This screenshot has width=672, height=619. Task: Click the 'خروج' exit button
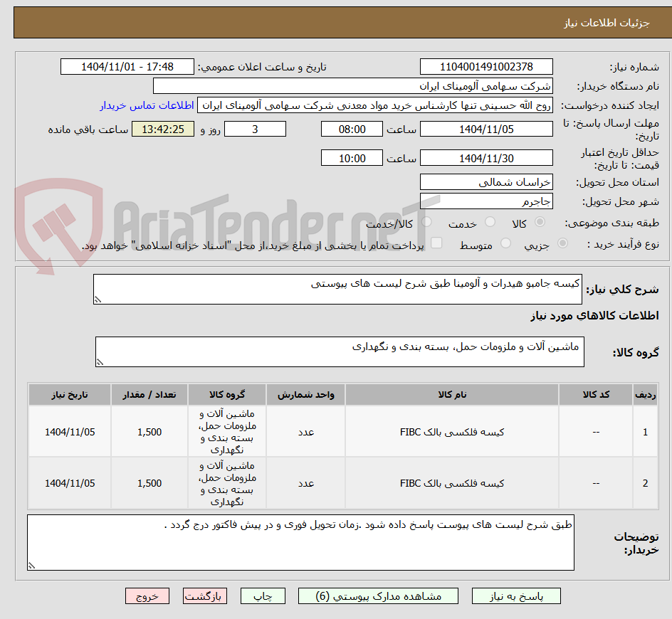(147, 596)
